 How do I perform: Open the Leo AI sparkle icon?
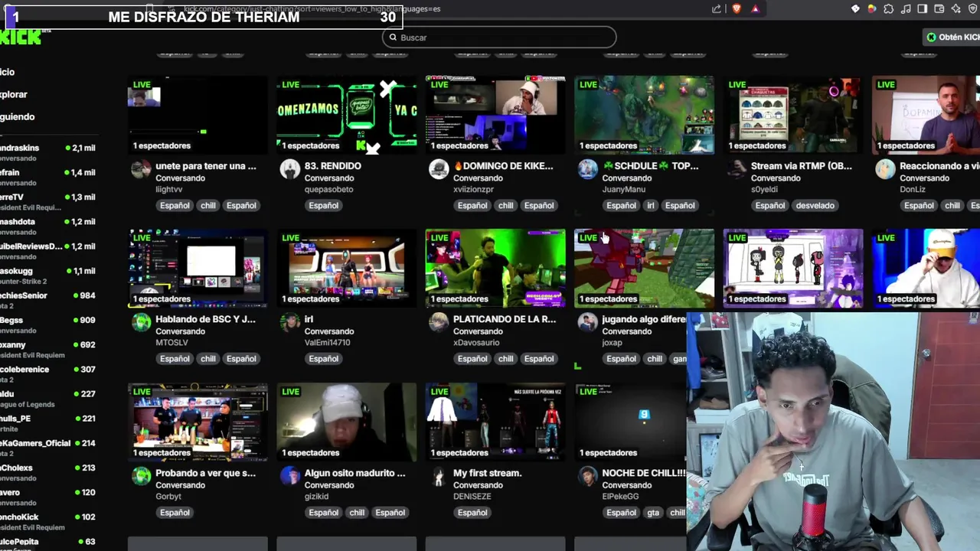[x=956, y=9]
